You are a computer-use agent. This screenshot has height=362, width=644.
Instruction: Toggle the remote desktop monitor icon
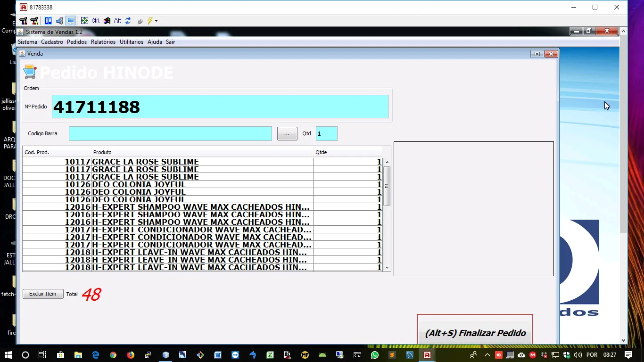point(71,21)
